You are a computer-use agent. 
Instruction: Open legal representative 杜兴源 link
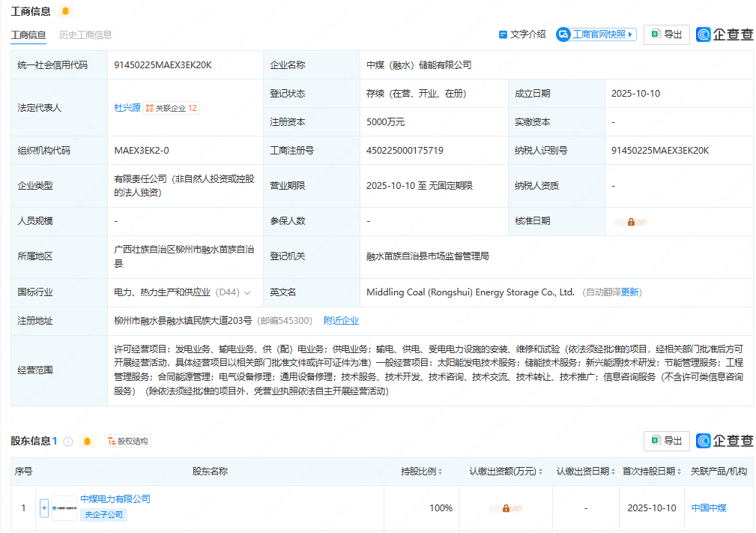(127, 108)
